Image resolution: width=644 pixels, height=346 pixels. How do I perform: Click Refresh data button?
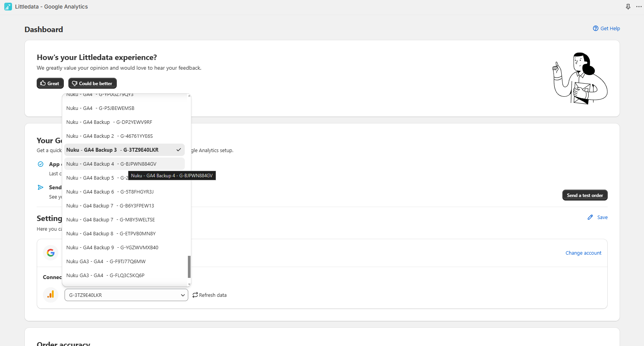[x=210, y=295]
